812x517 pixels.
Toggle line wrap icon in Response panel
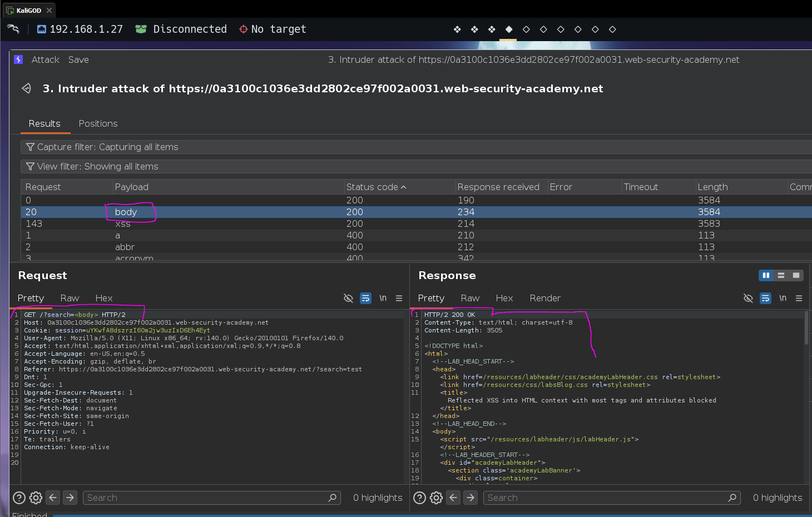click(x=765, y=298)
